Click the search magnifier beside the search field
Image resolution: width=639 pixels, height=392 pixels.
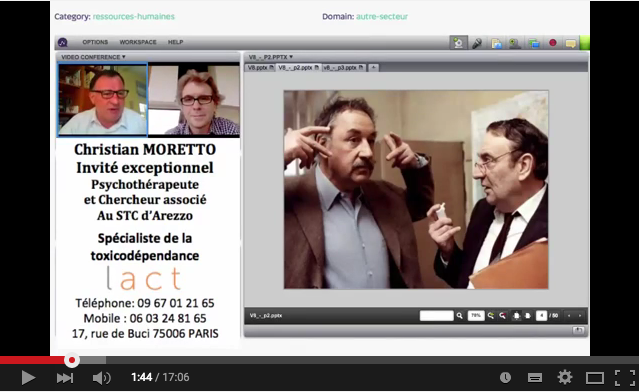460,315
